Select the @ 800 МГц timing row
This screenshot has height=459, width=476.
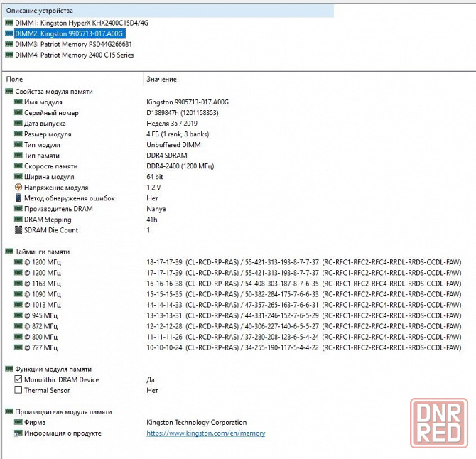pos(238,337)
